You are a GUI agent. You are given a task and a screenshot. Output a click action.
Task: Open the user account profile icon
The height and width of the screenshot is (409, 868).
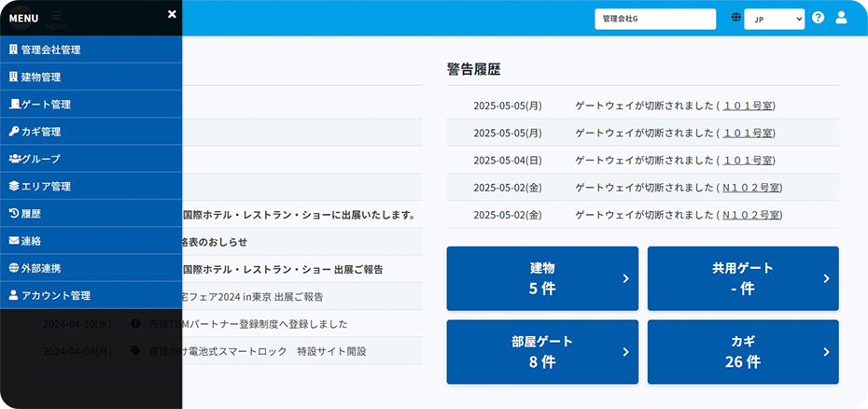click(x=841, y=18)
